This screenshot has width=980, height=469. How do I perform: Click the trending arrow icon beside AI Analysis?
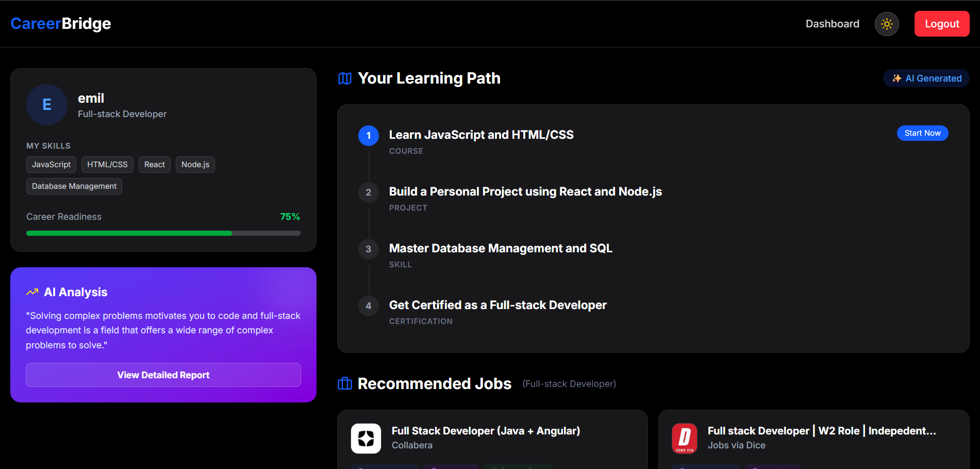[32, 292]
